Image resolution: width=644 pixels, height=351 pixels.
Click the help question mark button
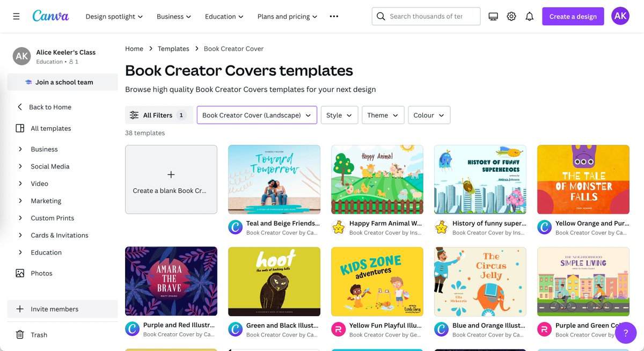coord(625,333)
